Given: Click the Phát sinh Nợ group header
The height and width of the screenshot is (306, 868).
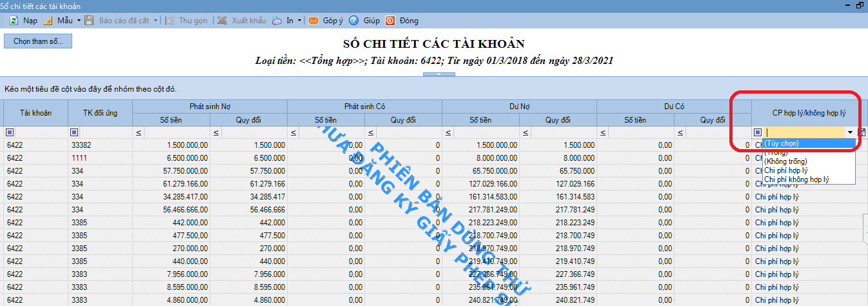Looking at the screenshot, I should [x=210, y=106].
